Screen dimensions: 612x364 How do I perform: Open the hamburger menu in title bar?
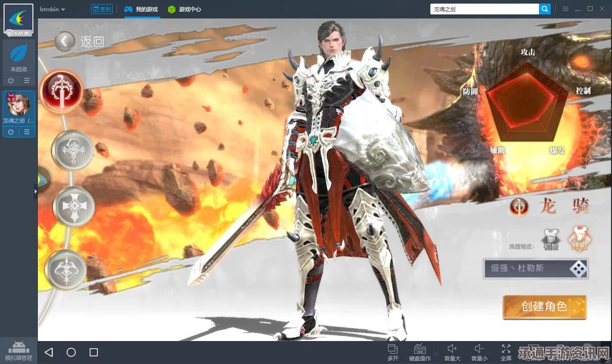(x=566, y=9)
